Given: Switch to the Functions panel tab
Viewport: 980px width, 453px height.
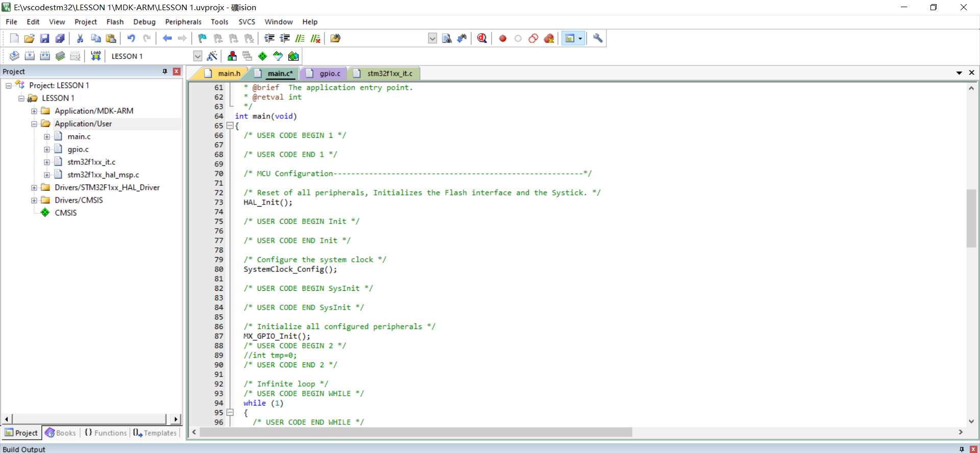Looking at the screenshot, I should tap(106, 433).
